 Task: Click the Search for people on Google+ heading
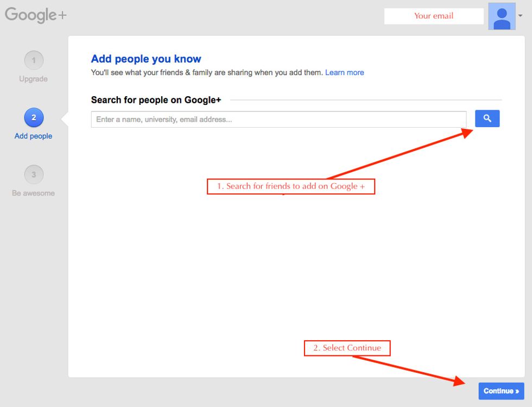pyautogui.click(x=156, y=100)
